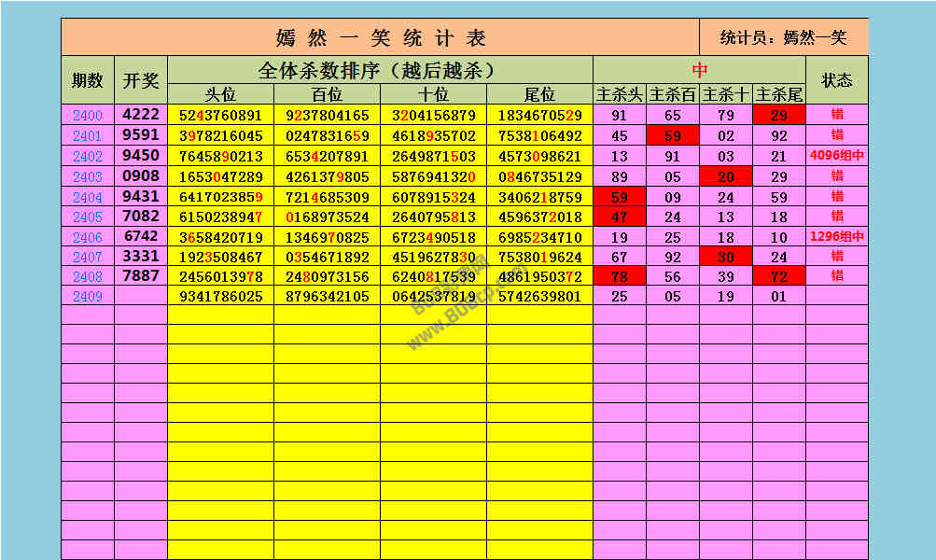Click the 头位 cell containing 9341786025
This screenshot has width=936, height=560.
(x=221, y=297)
